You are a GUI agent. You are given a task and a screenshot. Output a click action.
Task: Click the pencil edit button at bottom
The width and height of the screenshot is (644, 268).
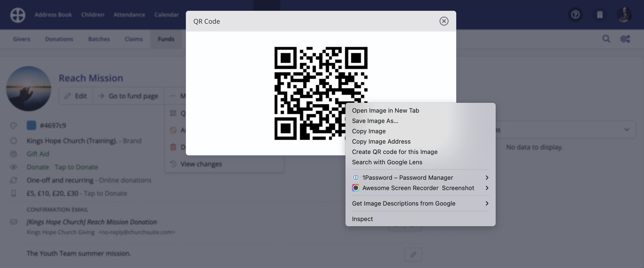pos(413,255)
